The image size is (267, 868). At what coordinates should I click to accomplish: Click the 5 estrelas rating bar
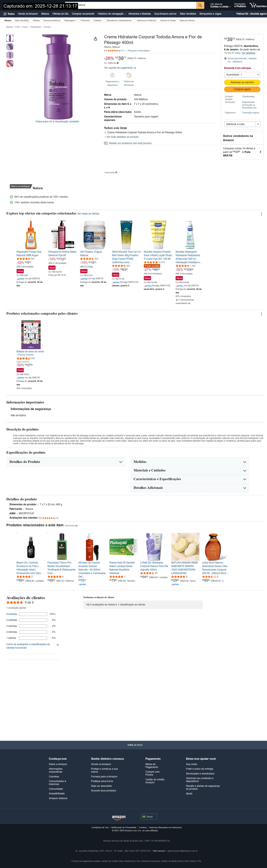click(33, 614)
